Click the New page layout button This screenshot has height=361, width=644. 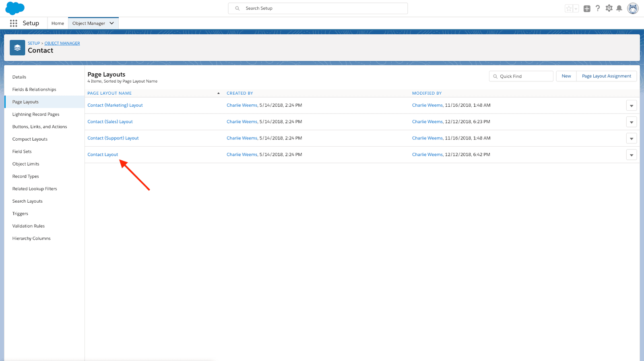566,76
